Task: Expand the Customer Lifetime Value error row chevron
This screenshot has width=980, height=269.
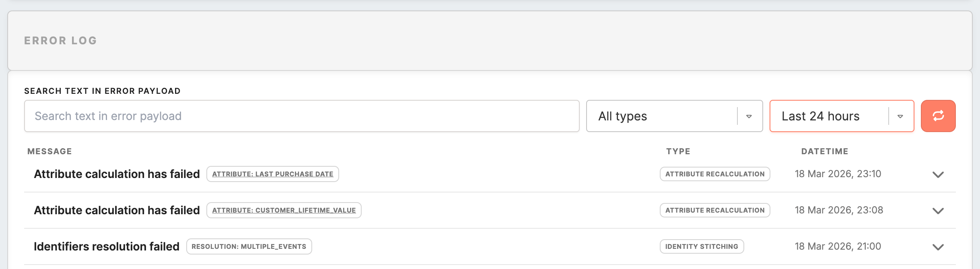Action: click(938, 211)
